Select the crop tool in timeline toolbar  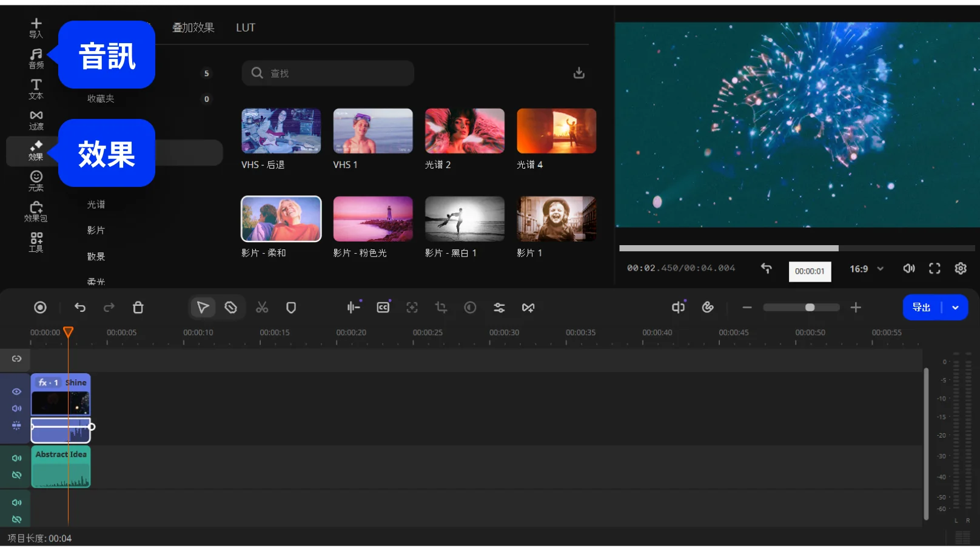441,308
